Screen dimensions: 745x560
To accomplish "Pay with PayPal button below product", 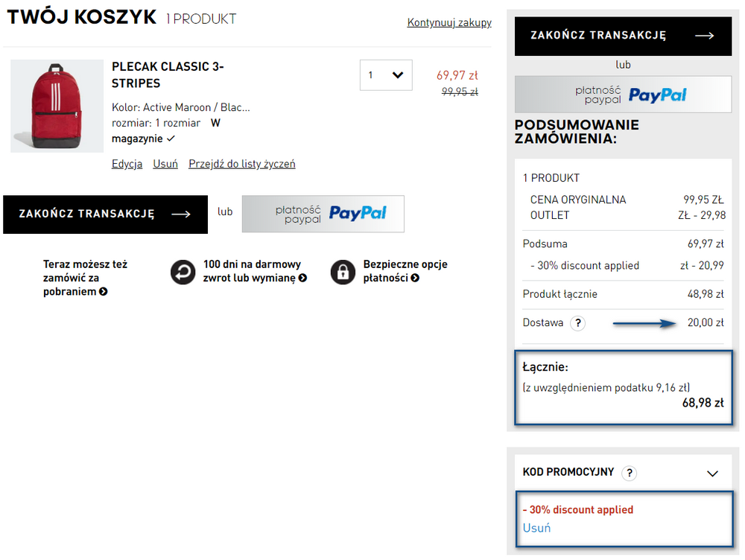I will click(x=323, y=214).
